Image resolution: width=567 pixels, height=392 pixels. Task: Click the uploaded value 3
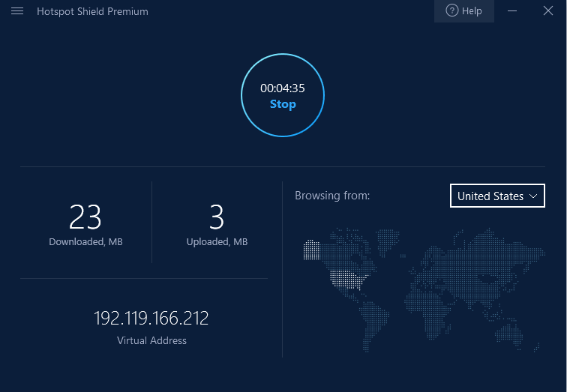pos(217,217)
